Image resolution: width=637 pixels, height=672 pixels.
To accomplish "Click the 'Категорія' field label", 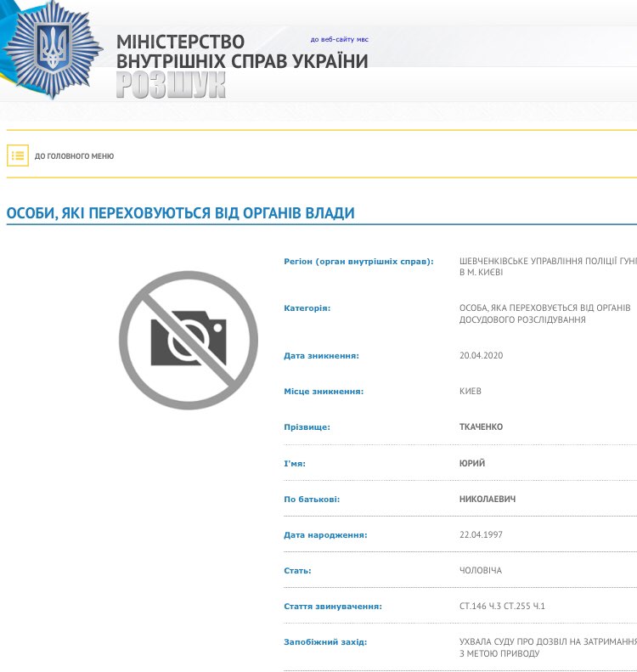I will coord(307,308).
